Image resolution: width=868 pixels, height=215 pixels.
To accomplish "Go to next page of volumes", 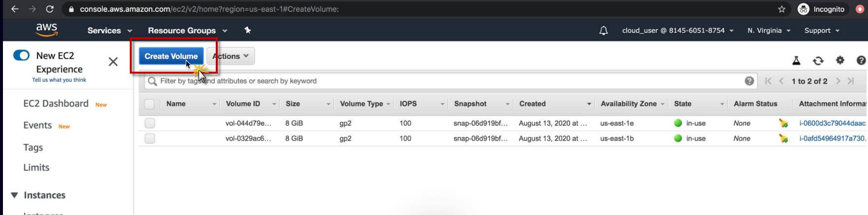I will (838, 81).
